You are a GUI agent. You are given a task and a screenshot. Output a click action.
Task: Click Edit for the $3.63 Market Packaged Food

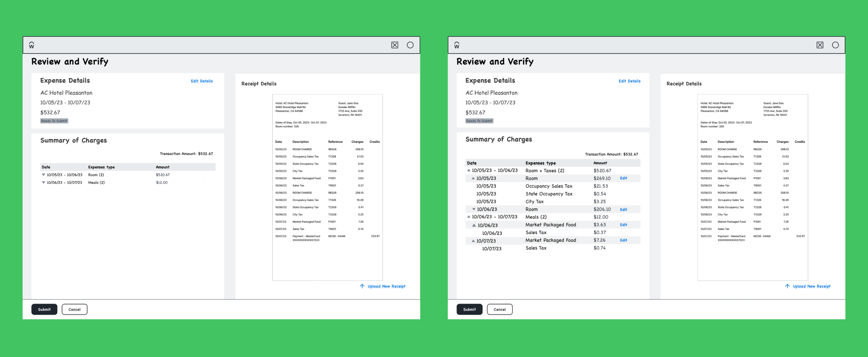tap(623, 225)
